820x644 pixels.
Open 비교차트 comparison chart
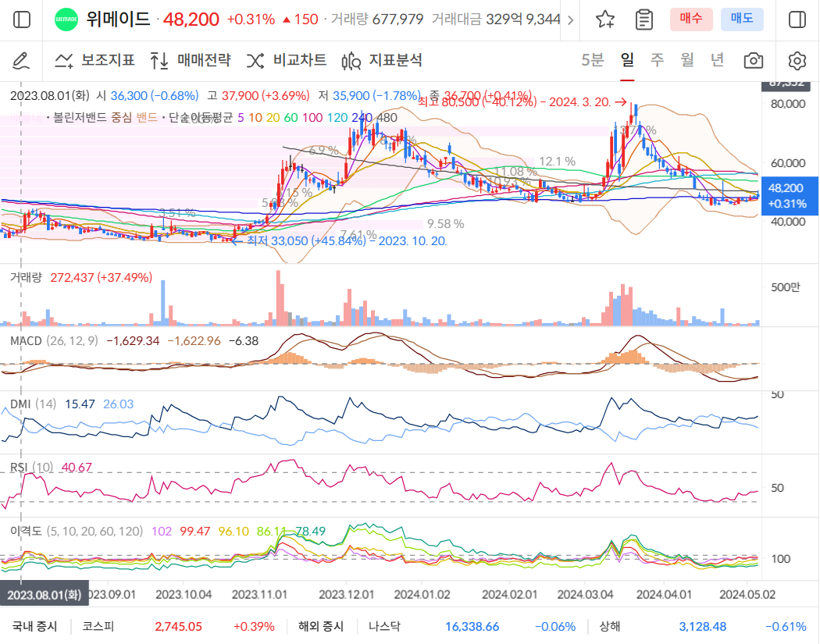pyautogui.click(x=286, y=60)
